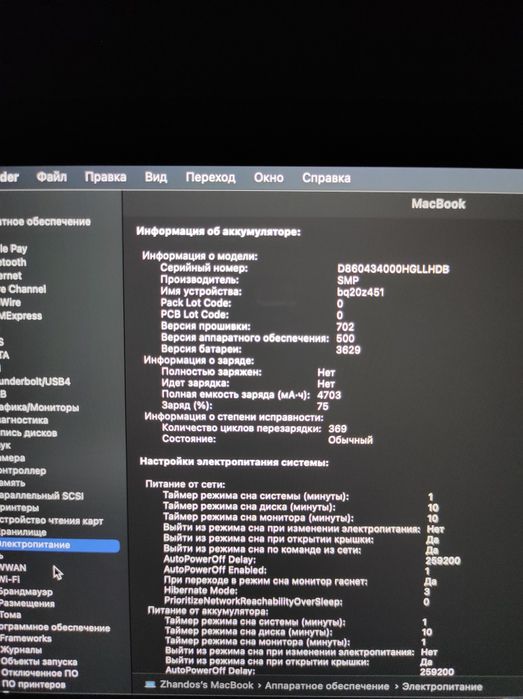Click battery version value 3629

[x=348, y=350]
